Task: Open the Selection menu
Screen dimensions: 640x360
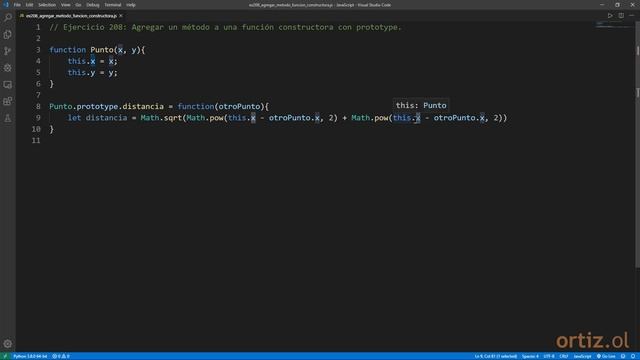Action: click(47, 5)
